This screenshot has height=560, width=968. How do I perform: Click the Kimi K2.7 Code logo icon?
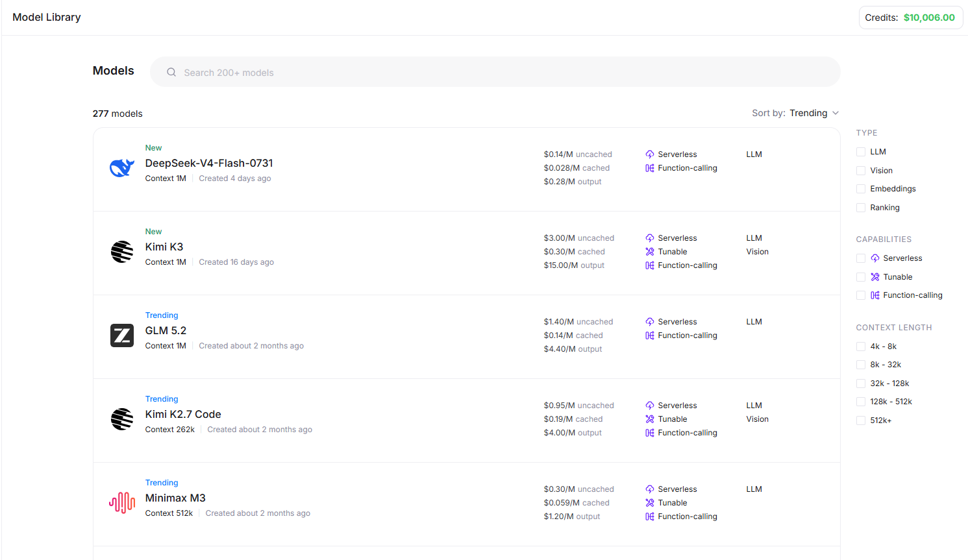pyautogui.click(x=122, y=419)
